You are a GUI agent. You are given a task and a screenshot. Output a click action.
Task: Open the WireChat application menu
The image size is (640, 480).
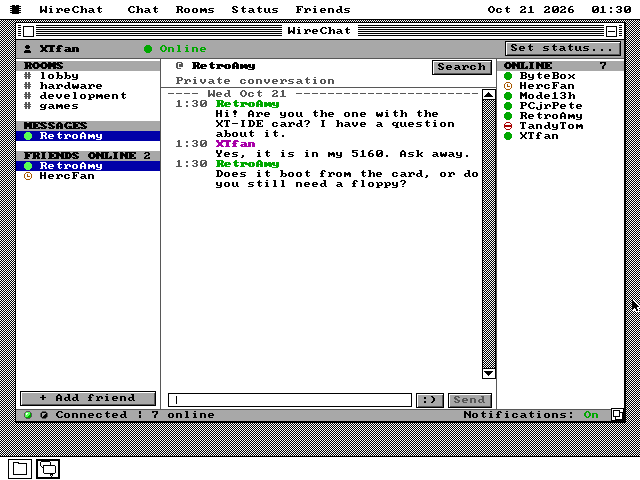pos(71,9)
